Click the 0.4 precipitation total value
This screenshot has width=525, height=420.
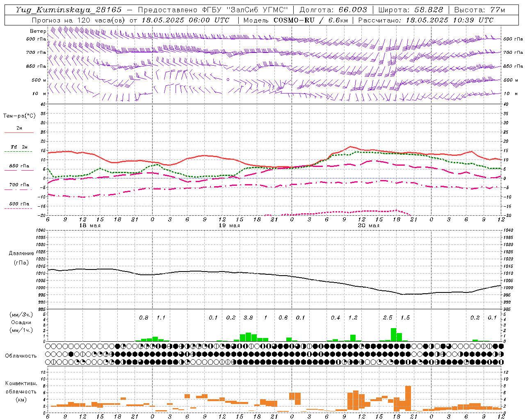(x=336, y=318)
